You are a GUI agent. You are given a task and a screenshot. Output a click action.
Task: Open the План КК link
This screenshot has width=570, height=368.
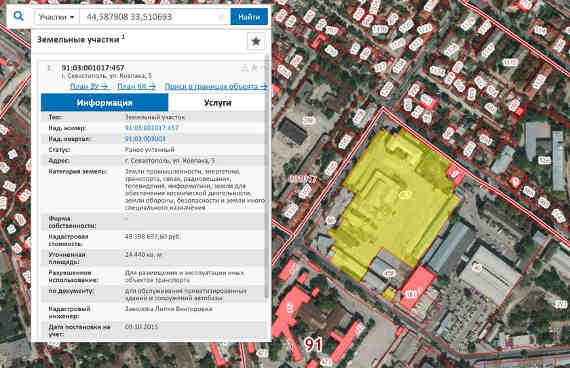(137, 86)
